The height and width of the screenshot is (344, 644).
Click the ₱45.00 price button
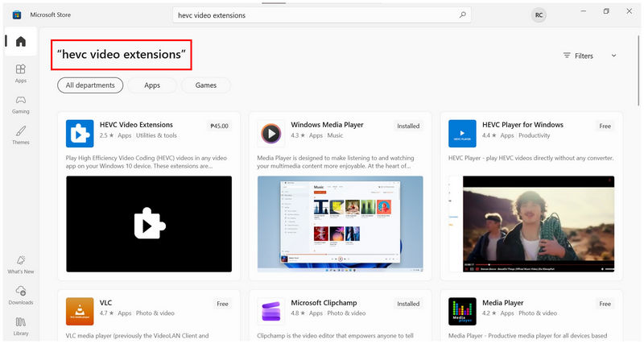point(219,126)
